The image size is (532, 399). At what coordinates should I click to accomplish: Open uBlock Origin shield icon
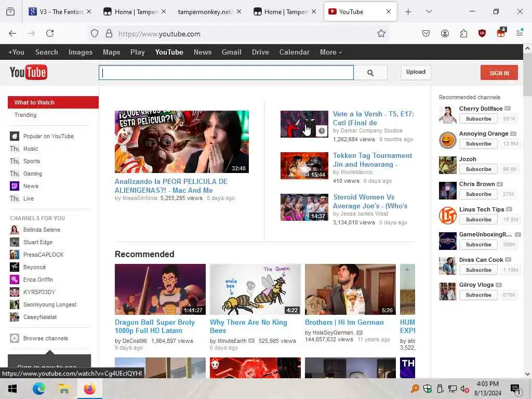coord(482,33)
